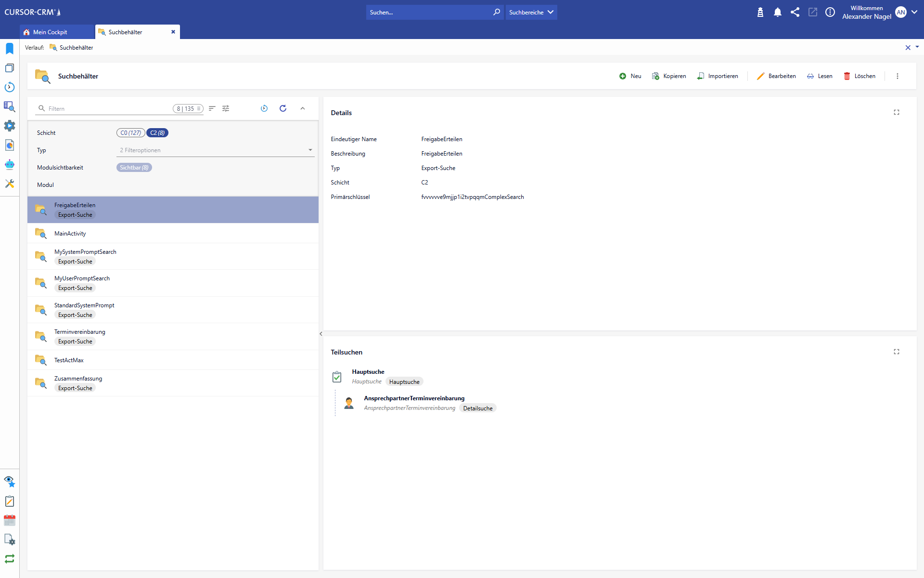This screenshot has height=578, width=924.
Task: Collapse the list pane splitter arrow
Action: tap(321, 334)
